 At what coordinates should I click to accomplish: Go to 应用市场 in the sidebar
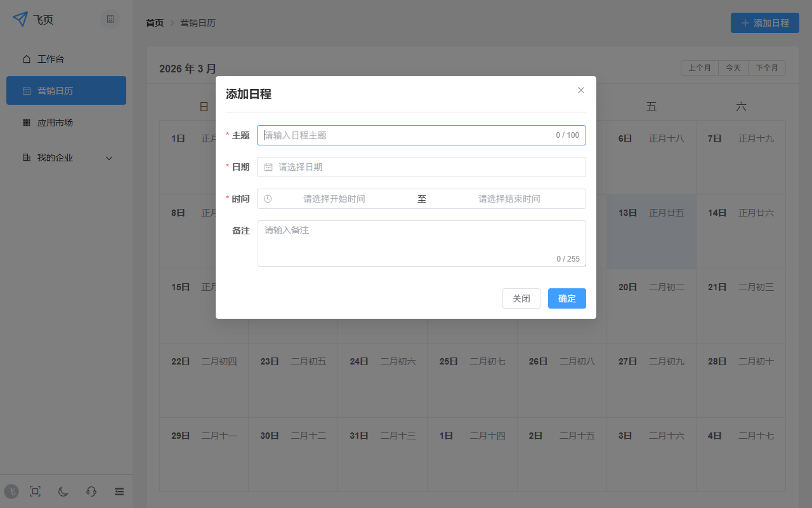pos(55,123)
